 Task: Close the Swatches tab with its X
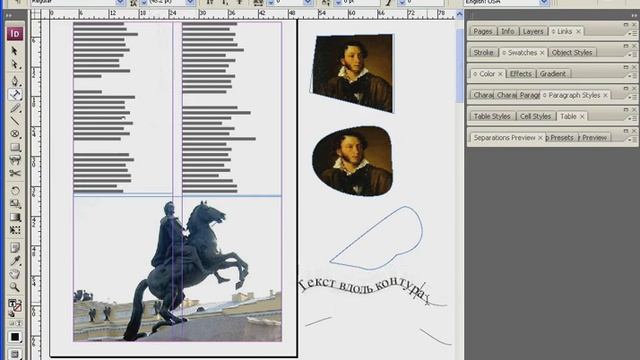click(x=542, y=53)
